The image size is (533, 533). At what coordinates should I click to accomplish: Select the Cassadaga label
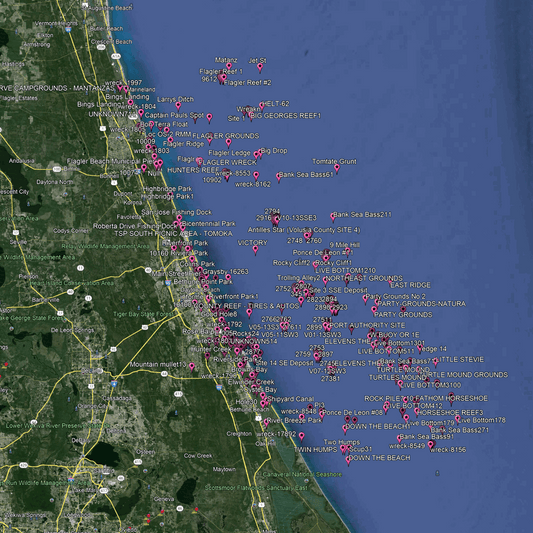tap(117, 398)
